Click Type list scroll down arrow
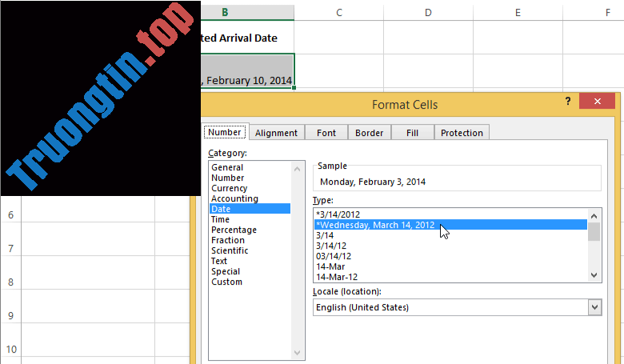This screenshot has height=364, width=624. point(594,275)
